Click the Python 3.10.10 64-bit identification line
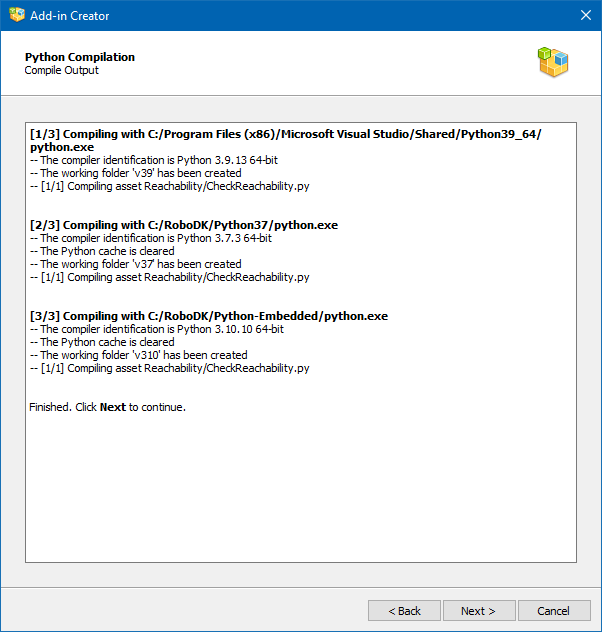602x632 pixels. (157, 329)
